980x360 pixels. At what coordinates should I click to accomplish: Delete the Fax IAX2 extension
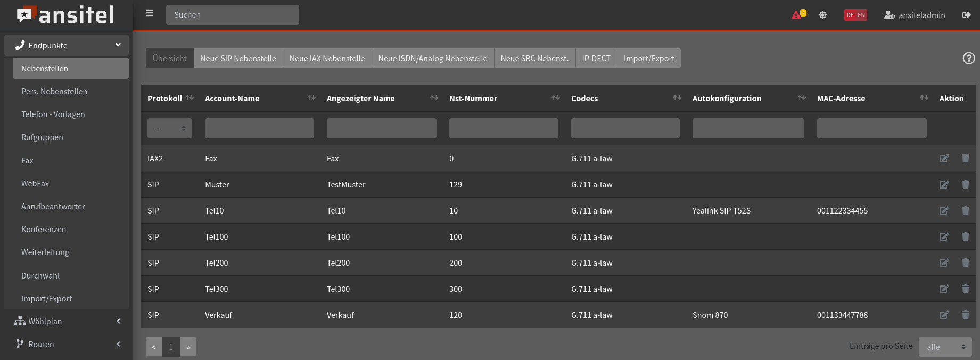pyautogui.click(x=965, y=159)
